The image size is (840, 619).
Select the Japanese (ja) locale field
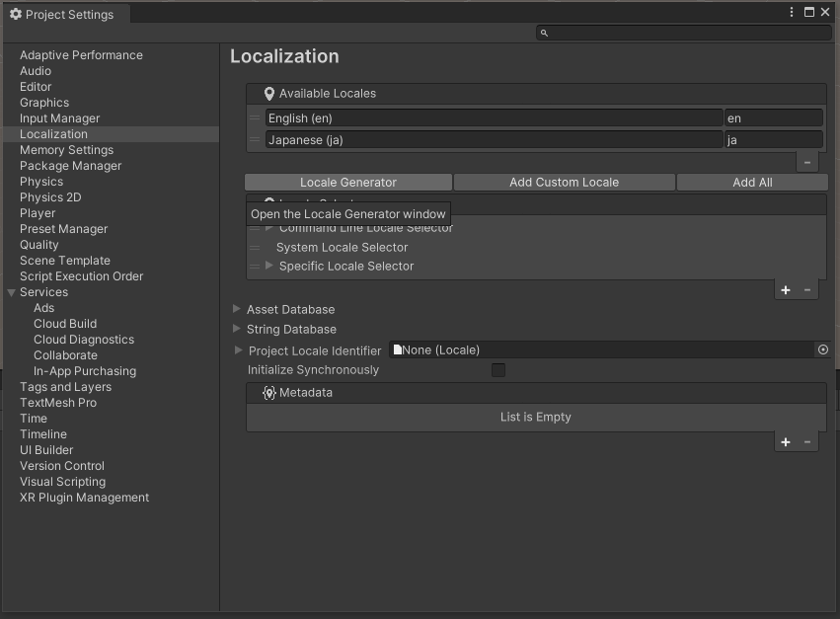494,140
